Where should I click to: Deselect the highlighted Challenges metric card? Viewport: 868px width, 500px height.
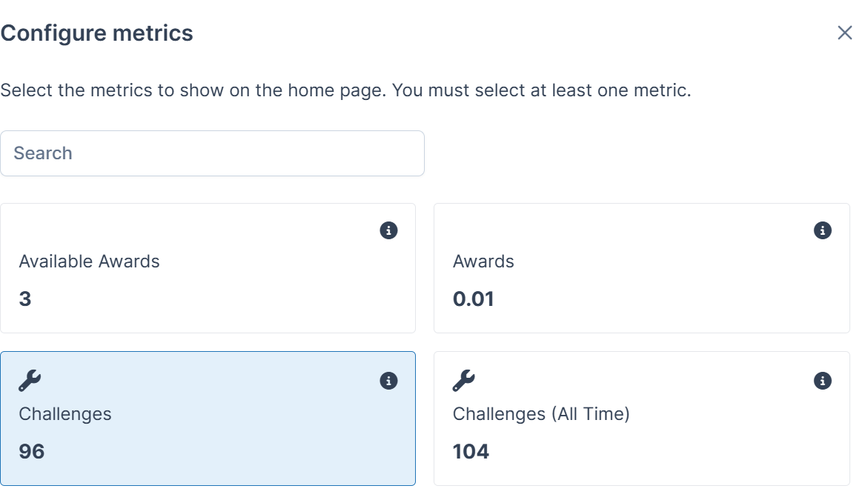click(x=208, y=419)
